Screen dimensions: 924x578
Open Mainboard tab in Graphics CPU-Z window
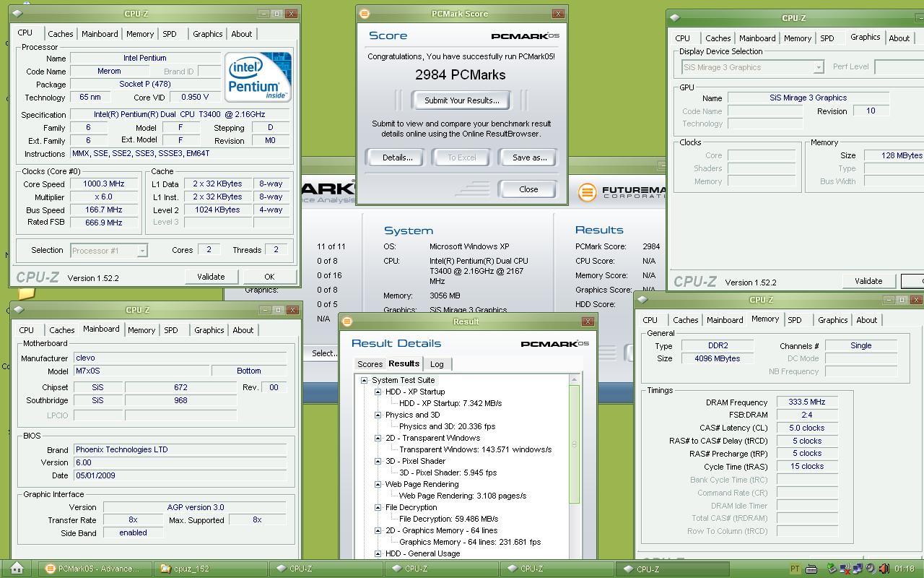757,38
